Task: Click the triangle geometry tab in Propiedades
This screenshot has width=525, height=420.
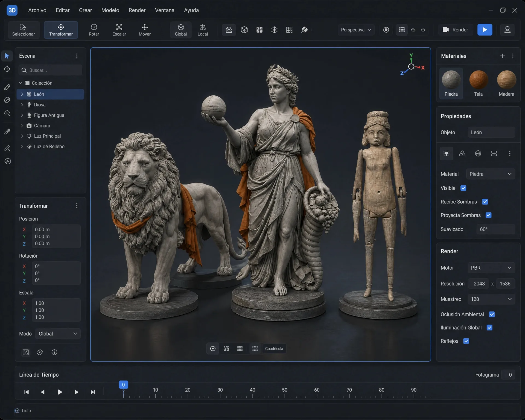Action: [462, 153]
